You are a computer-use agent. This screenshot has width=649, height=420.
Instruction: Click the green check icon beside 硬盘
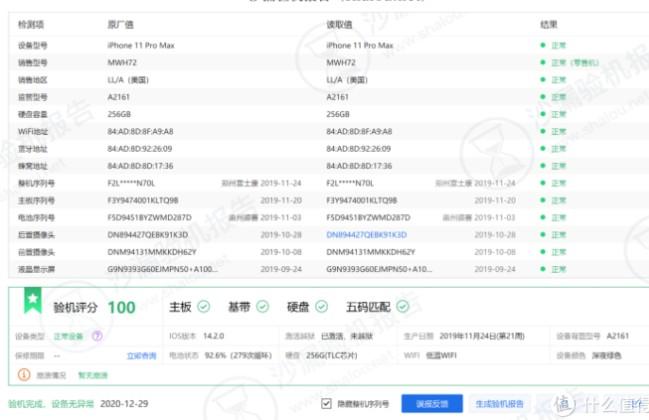click(x=322, y=307)
